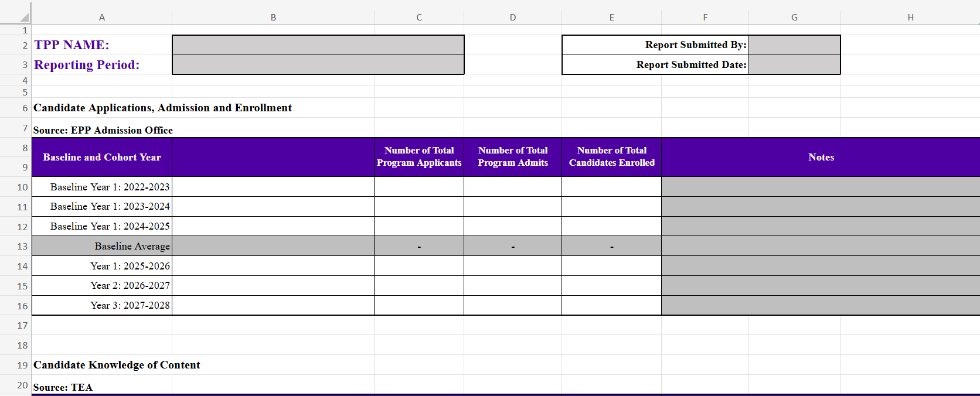
Task: Click the gray Reporting Period input field
Action: pos(318,64)
